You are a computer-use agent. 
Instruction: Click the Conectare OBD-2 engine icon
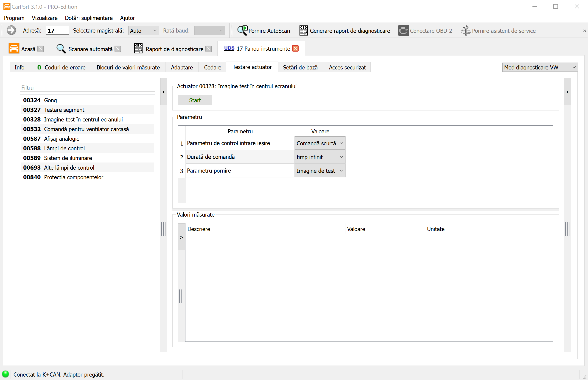click(x=403, y=31)
